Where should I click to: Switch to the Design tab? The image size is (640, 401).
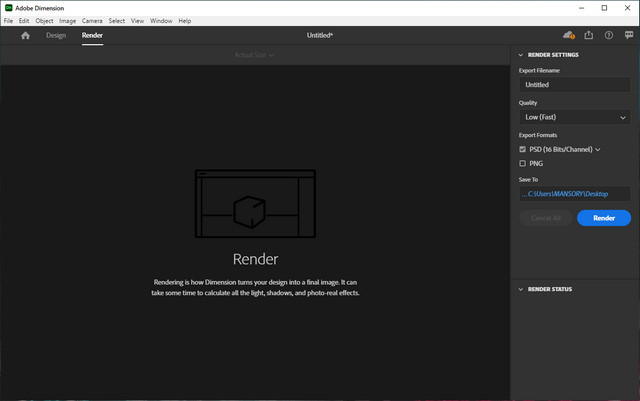[x=56, y=35]
